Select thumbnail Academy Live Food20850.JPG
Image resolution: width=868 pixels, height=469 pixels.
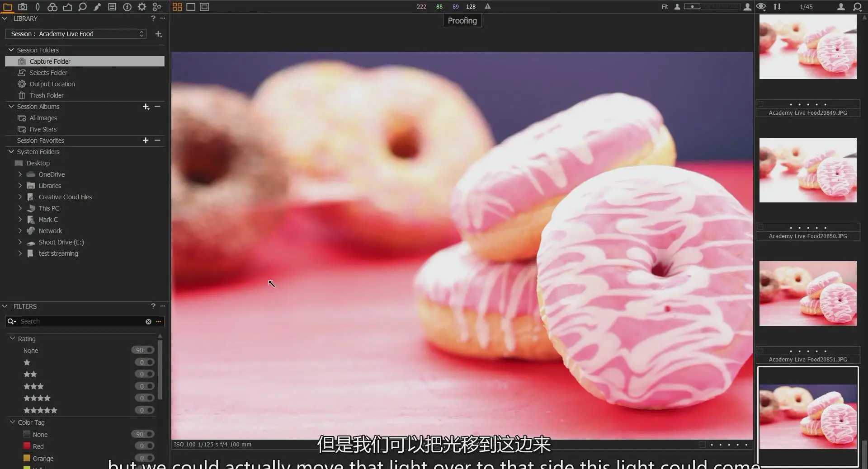pos(808,170)
